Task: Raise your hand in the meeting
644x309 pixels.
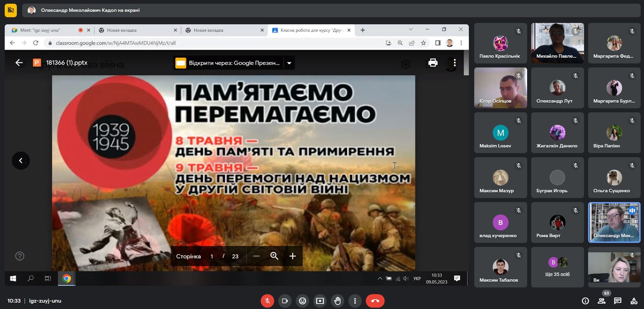Action: click(x=337, y=301)
